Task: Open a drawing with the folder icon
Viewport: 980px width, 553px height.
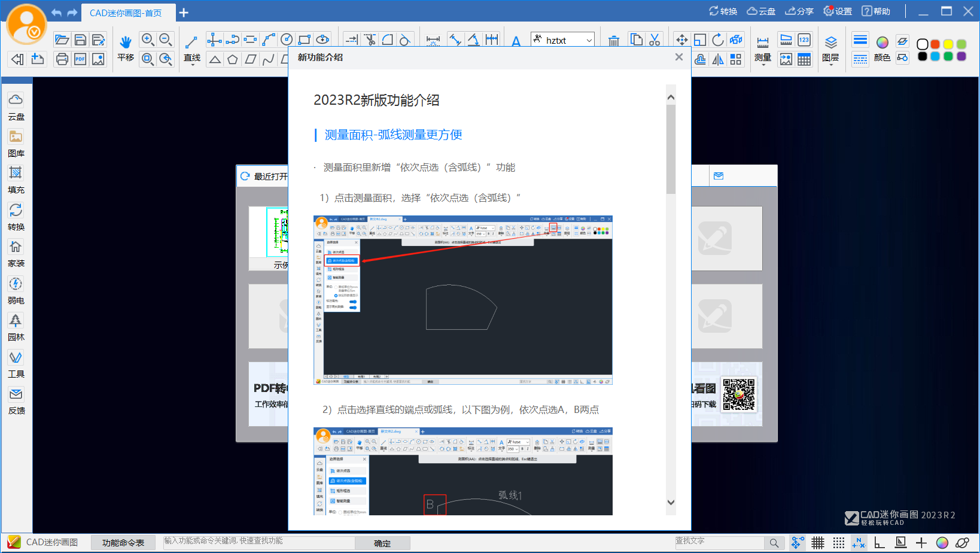Action: pyautogui.click(x=62, y=40)
